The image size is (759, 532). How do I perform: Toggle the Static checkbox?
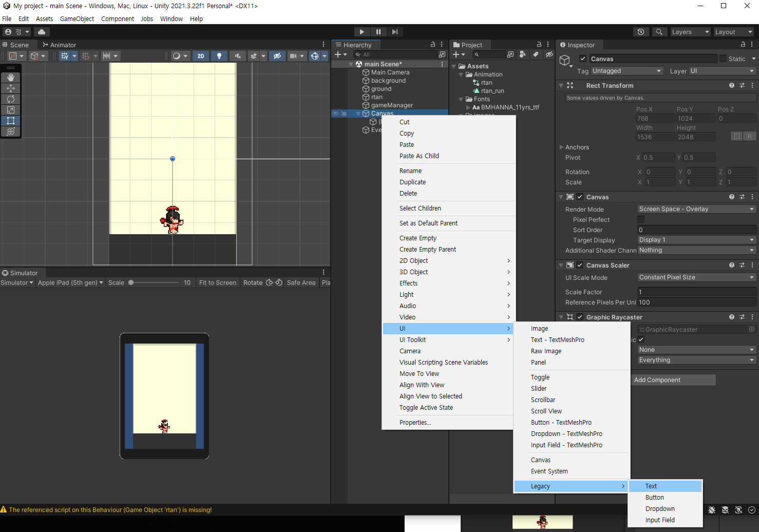tap(723, 59)
